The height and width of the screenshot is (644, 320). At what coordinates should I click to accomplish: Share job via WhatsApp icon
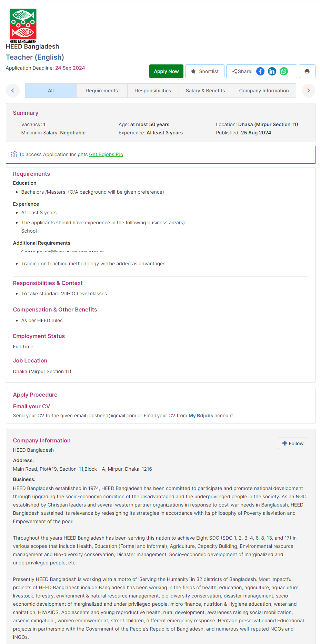[x=284, y=71]
